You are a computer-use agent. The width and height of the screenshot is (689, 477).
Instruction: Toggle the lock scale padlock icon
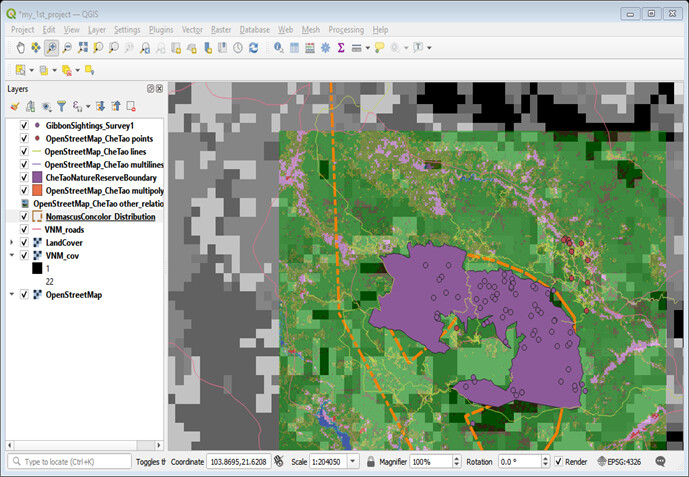pos(370,462)
